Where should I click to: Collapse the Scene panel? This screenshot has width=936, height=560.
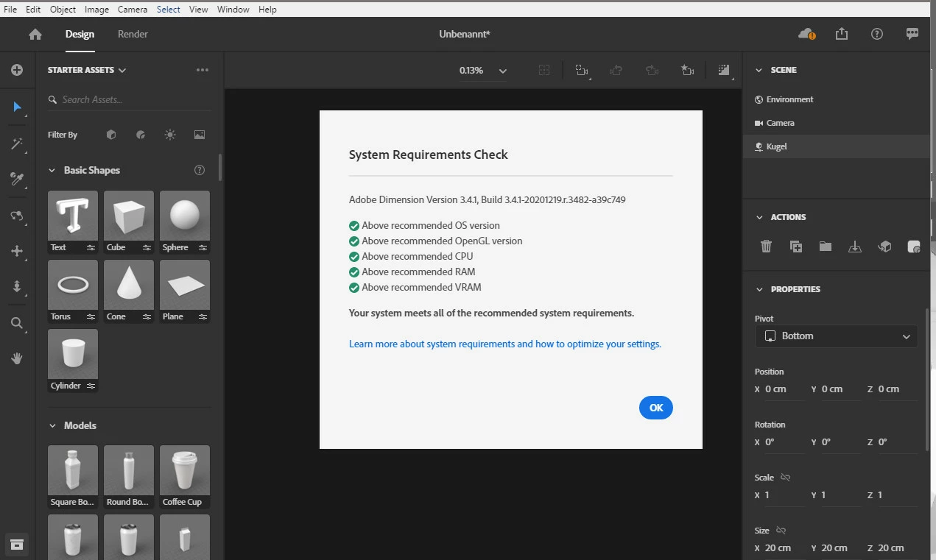(760, 70)
